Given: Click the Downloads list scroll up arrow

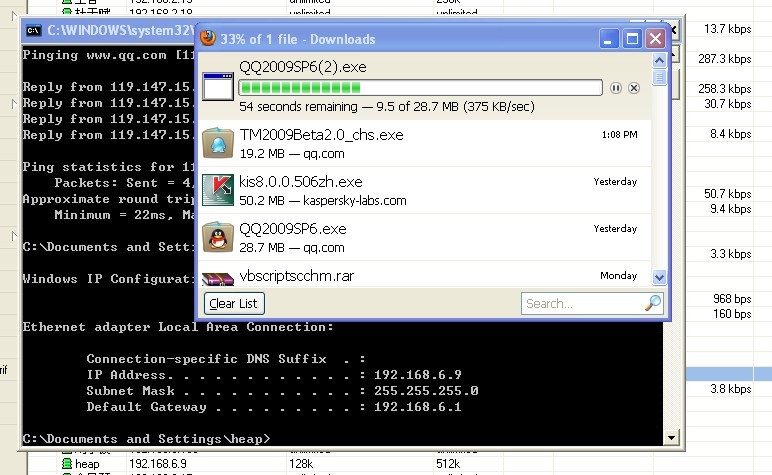Looking at the screenshot, I should 659,61.
